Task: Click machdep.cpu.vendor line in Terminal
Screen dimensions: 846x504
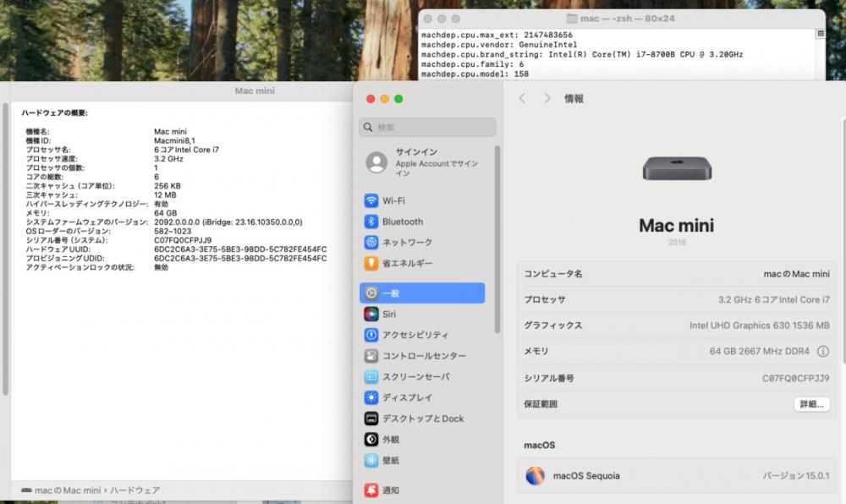Action: coord(499,45)
